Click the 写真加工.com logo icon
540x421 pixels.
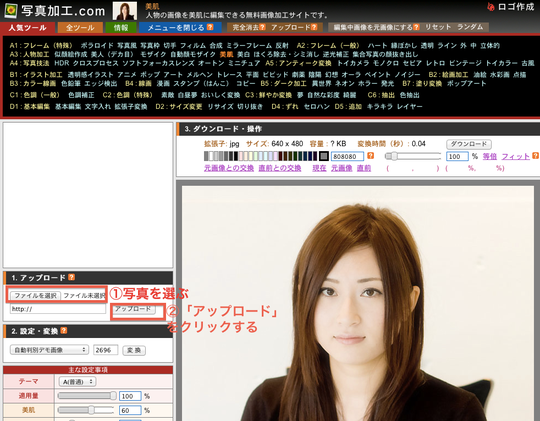11,11
